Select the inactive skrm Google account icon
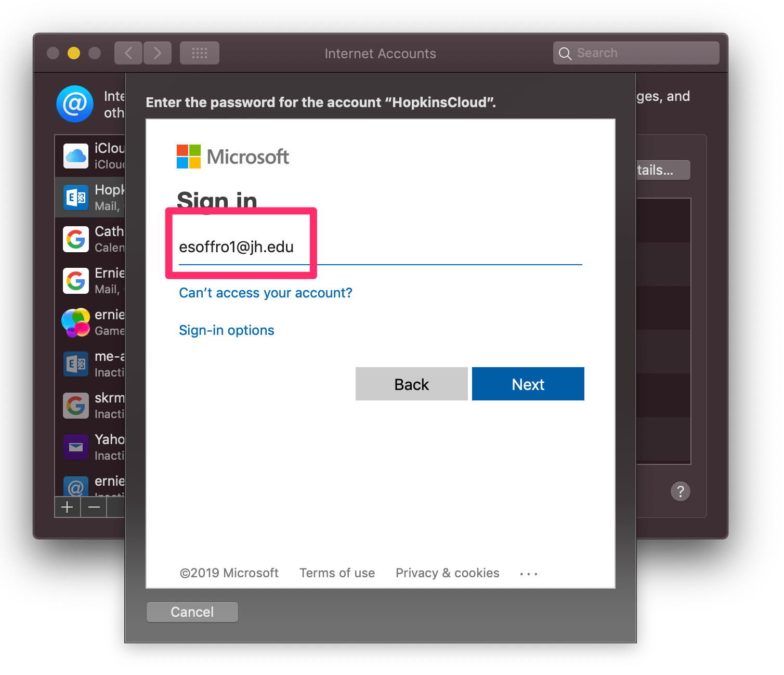The image size is (784, 675). (x=76, y=406)
